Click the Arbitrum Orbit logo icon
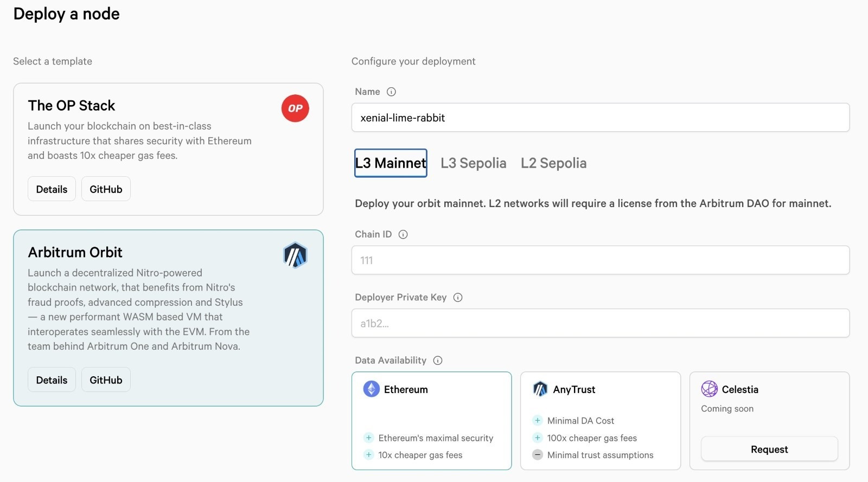Image resolution: width=868 pixels, height=482 pixels. click(x=295, y=255)
